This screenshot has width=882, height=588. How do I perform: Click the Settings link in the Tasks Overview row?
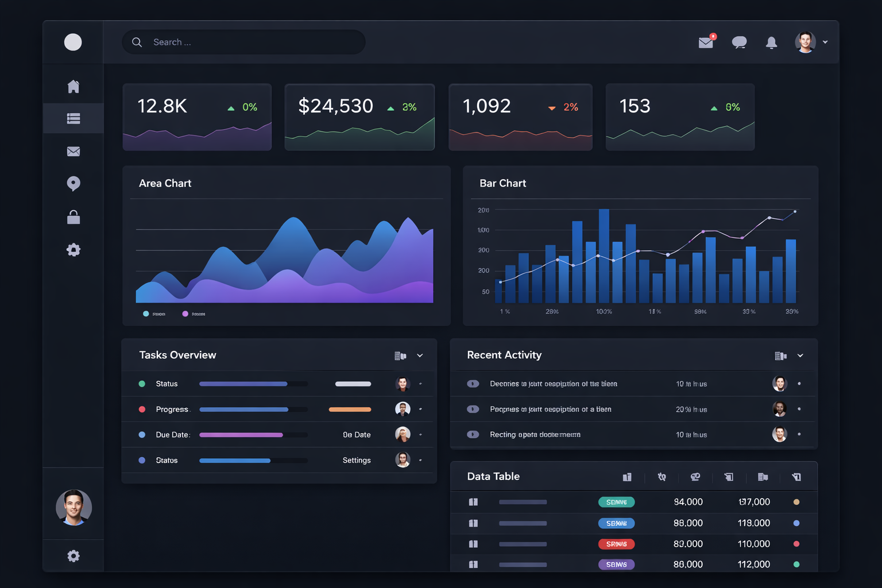pyautogui.click(x=356, y=460)
